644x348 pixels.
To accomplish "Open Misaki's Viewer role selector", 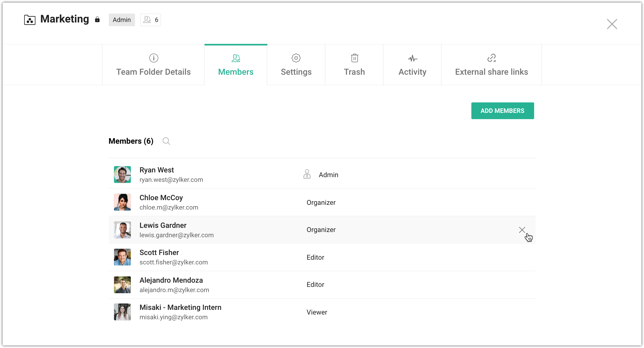I will coord(317,312).
